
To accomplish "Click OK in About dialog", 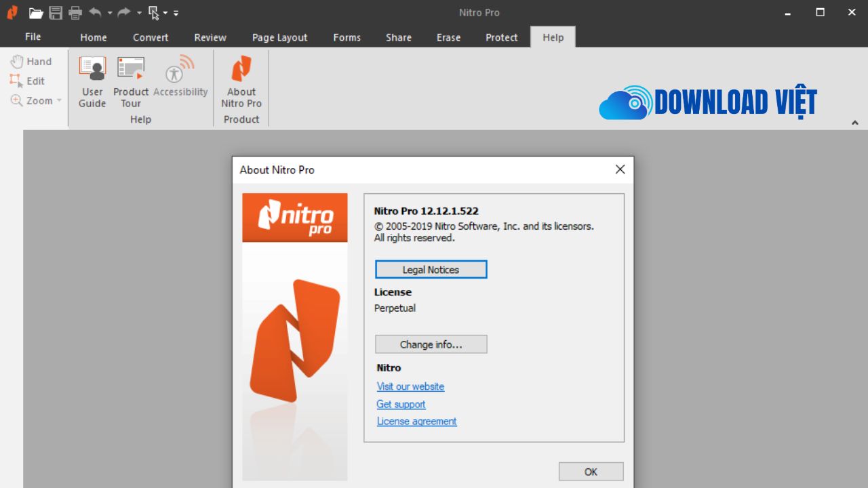I will [591, 472].
